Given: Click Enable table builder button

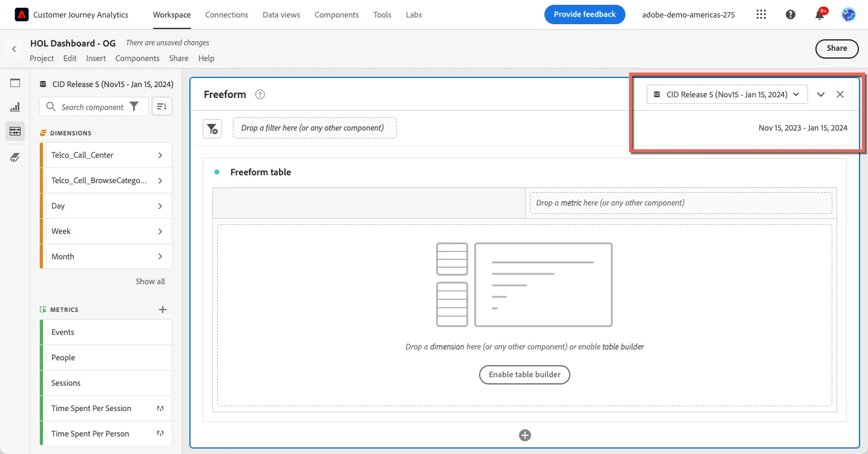Looking at the screenshot, I should tap(524, 375).
